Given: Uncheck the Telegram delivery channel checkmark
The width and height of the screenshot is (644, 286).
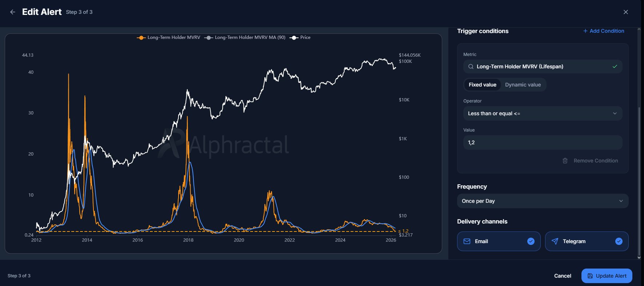Looking at the screenshot, I should coord(619,241).
